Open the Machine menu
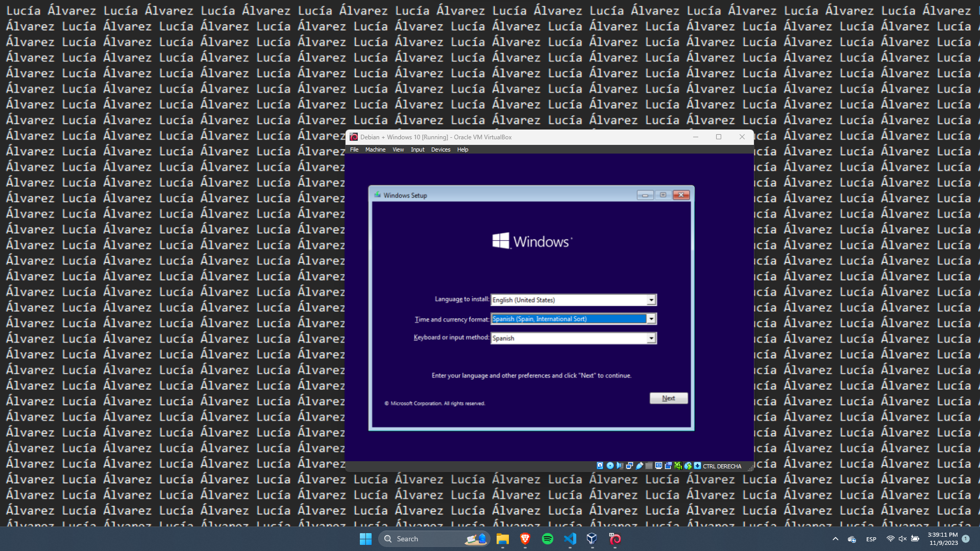The height and width of the screenshot is (551, 980). [375, 149]
